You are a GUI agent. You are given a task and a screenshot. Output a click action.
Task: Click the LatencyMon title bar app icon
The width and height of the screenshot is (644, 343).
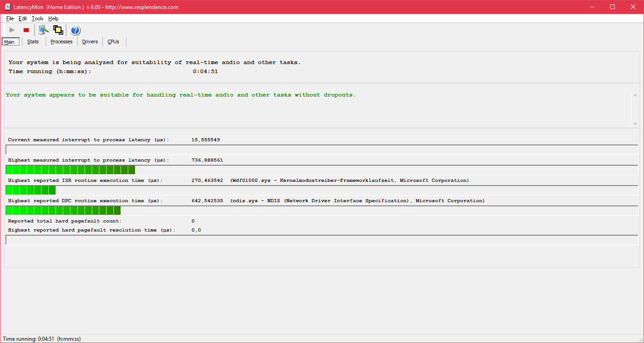[x=8, y=7]
